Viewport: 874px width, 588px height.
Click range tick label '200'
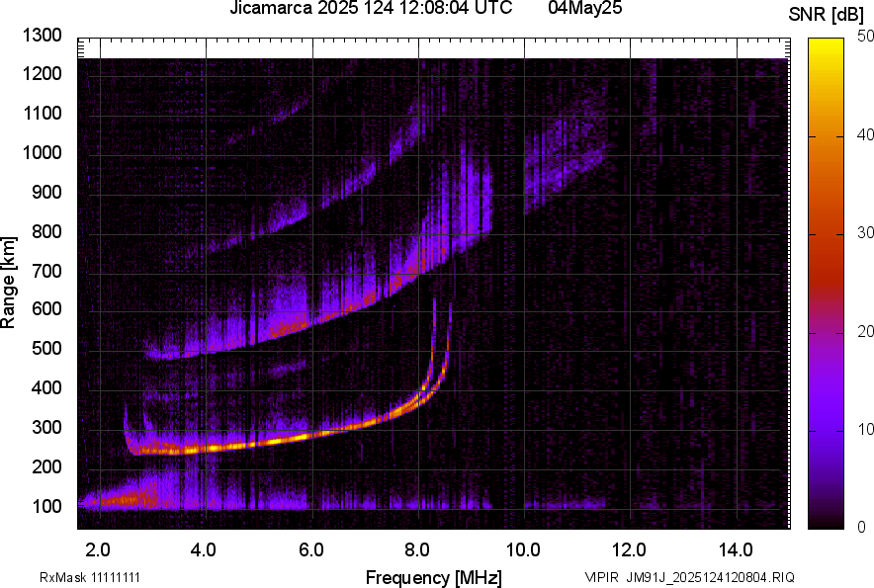[46, 467]
